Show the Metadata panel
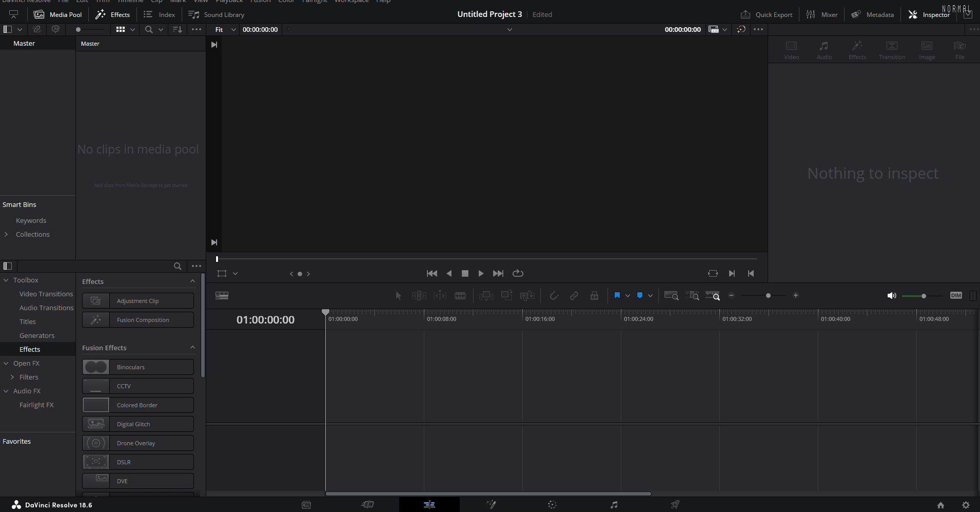Viewport: 980px width, 512px height. click(x=872, y=14)
